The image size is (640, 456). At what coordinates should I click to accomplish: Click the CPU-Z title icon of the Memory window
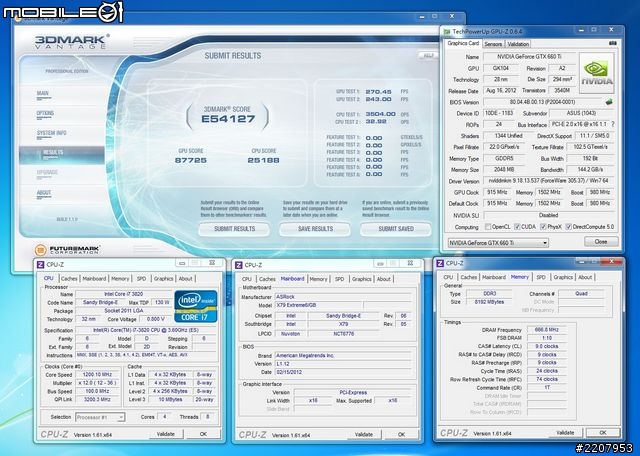point(440,263)
